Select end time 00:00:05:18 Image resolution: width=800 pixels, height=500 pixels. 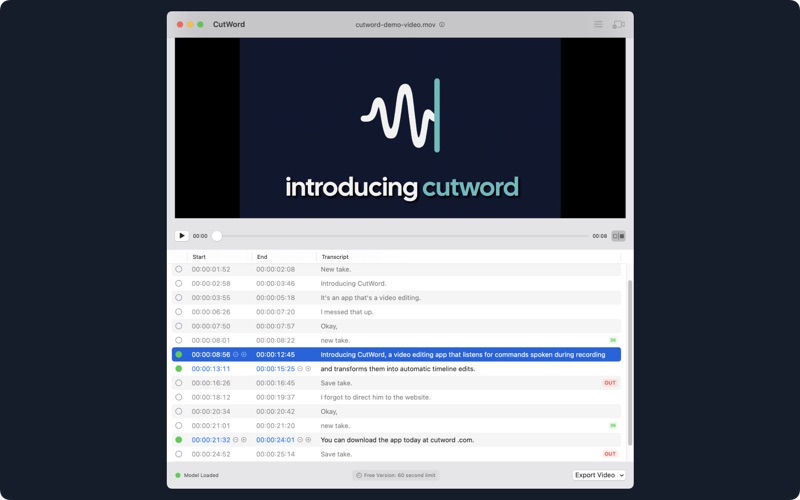(275, 297)
